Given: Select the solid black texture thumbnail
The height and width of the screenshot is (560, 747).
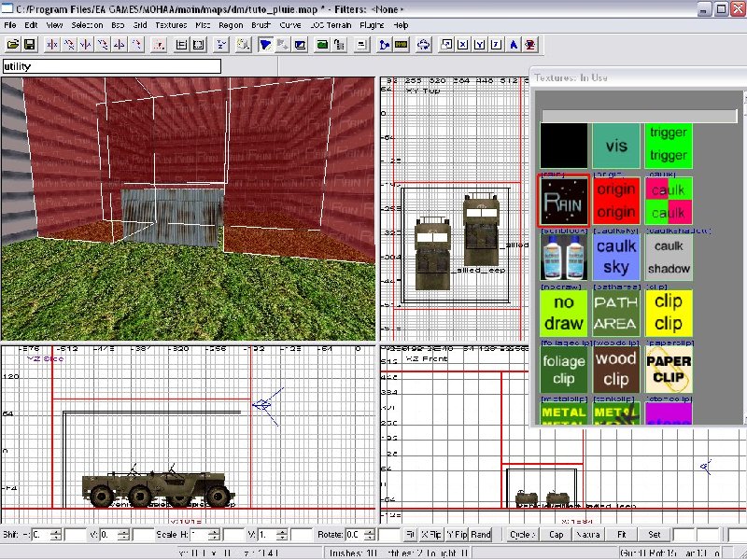Looking at the screenshot, I should pos(564,146).
